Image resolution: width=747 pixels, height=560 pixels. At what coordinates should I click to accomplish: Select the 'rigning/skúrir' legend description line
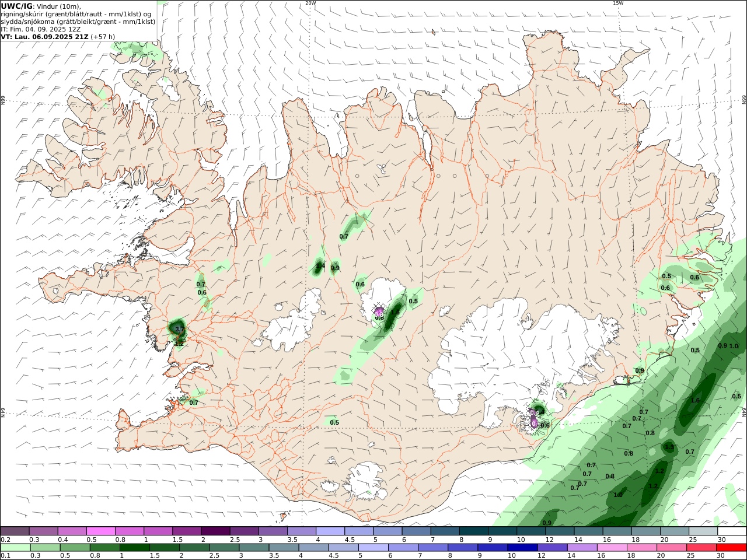click(x=76, y=14)
